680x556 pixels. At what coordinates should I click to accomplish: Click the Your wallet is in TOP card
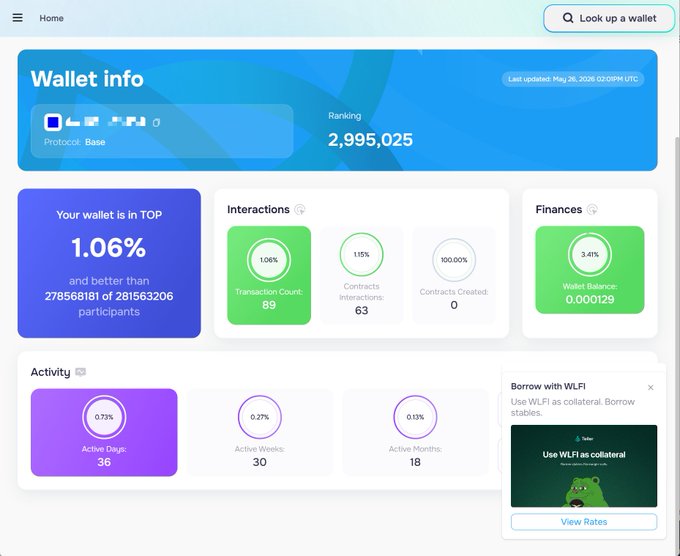109,263
